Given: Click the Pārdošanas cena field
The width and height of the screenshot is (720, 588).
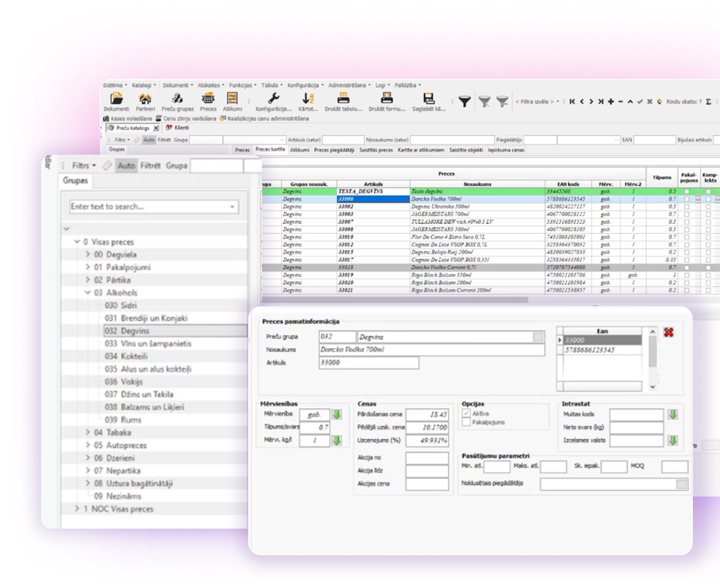Looking at the screenshot, I should (427, 415).
